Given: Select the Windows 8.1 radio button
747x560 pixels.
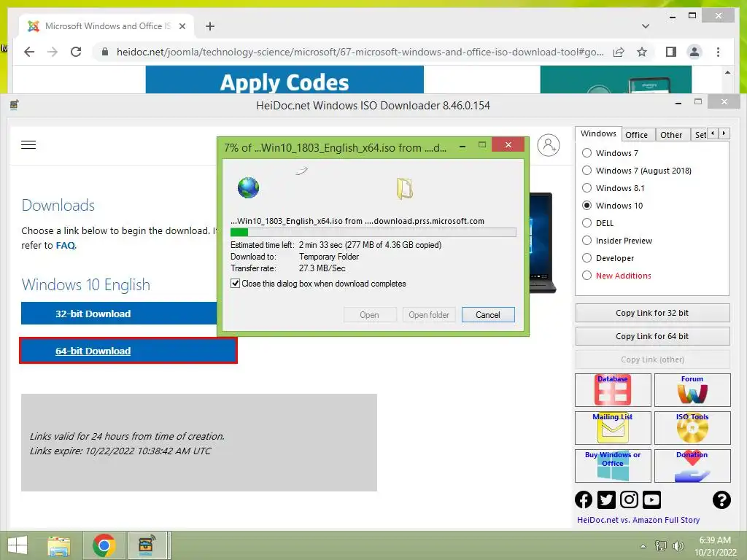Looking at the screenshot, I should click(587, 188).
